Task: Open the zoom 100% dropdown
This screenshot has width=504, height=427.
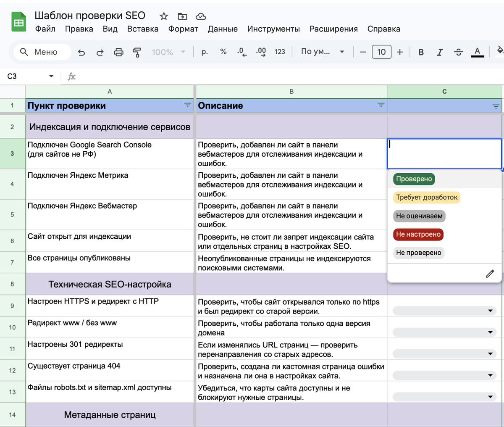Action: click(x=168, y=52)
